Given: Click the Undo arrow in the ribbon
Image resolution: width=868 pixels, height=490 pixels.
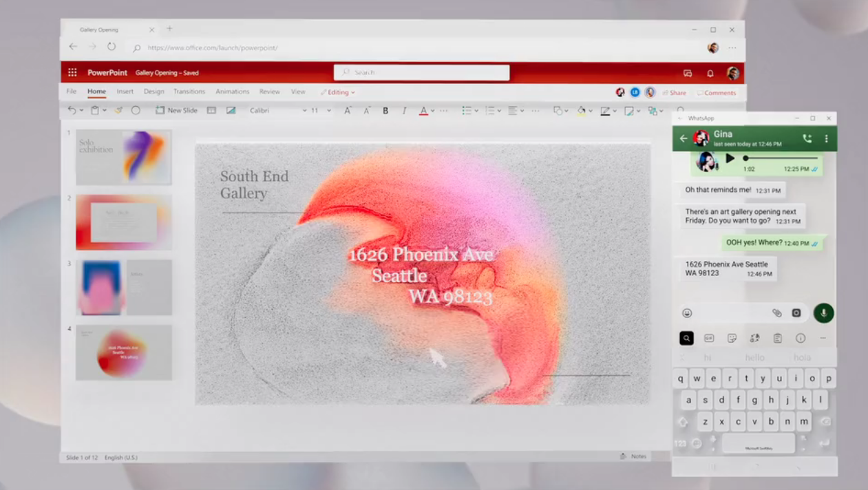Looking at the screenshot, I should [x=72, y=110].
